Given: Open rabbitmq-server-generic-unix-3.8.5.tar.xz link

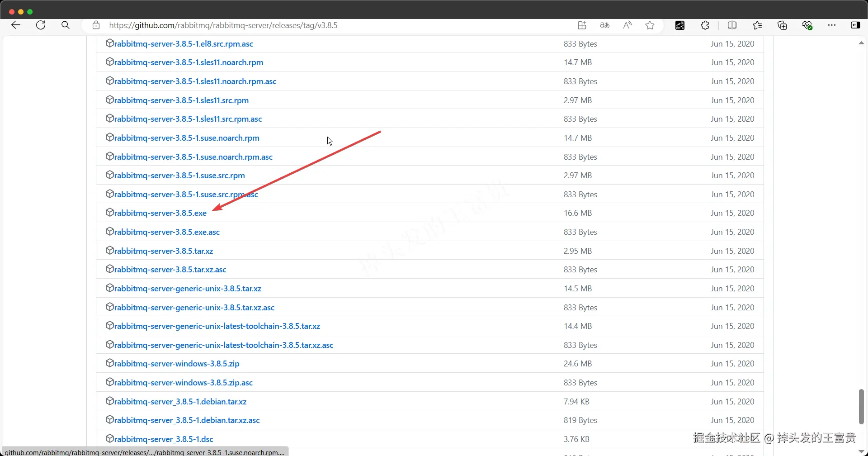Looking at the screenshot, I should pyautogui.click(x=188, y=289).
